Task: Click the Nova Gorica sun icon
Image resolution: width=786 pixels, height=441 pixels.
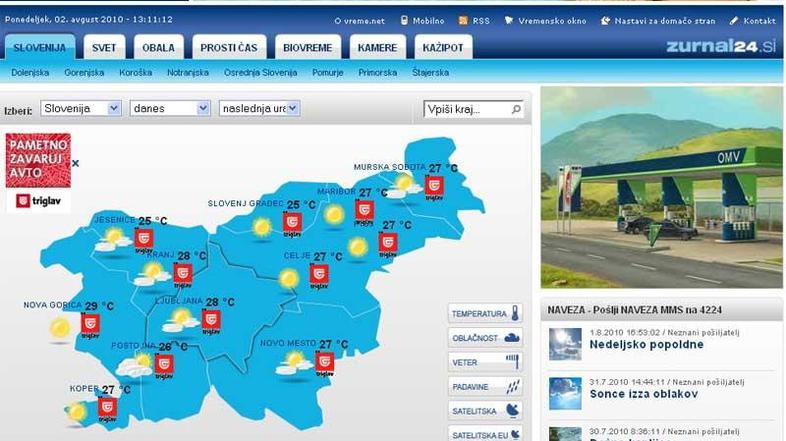Action: (60, 329)
